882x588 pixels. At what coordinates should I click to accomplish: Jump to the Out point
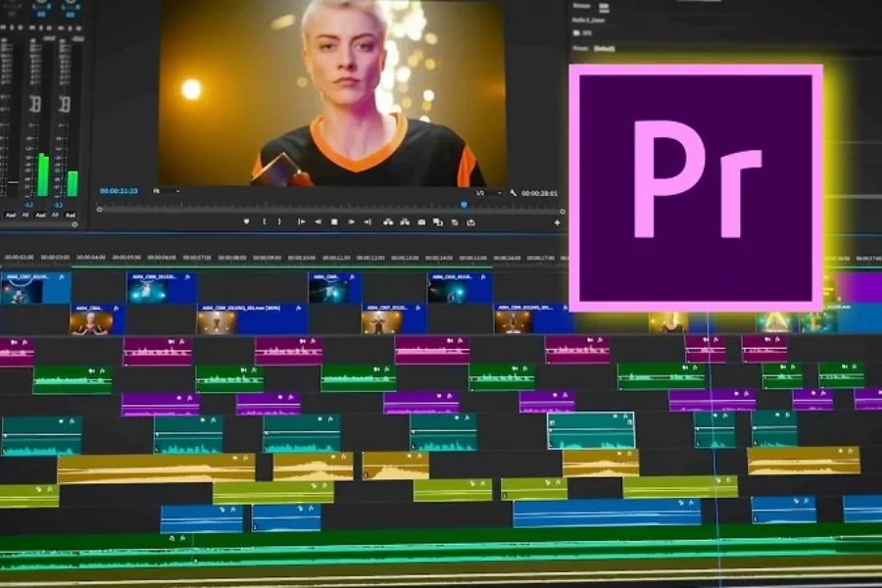coord(367,222)
